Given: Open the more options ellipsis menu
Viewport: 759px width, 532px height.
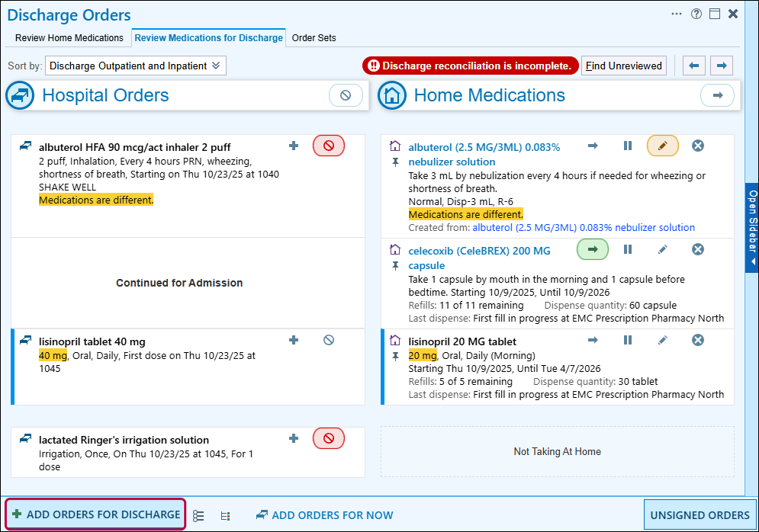Looking at the screenshot, I should 677,14.
